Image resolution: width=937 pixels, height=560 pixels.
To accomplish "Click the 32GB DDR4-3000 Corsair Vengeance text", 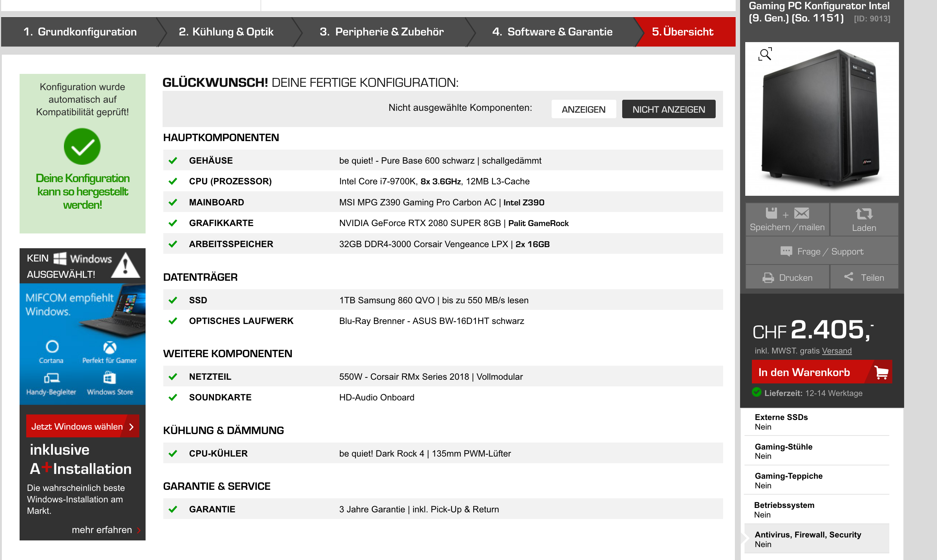I will 444,245.
